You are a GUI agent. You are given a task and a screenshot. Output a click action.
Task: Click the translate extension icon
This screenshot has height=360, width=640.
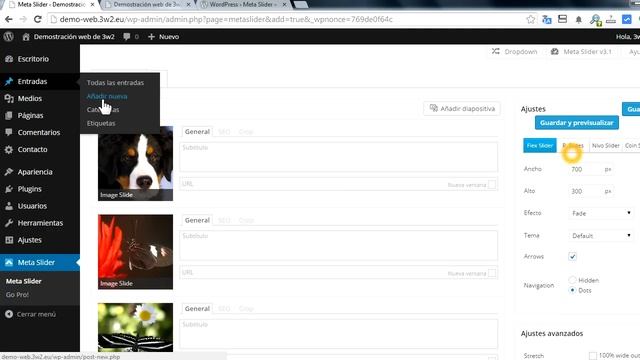coord(547,19)
